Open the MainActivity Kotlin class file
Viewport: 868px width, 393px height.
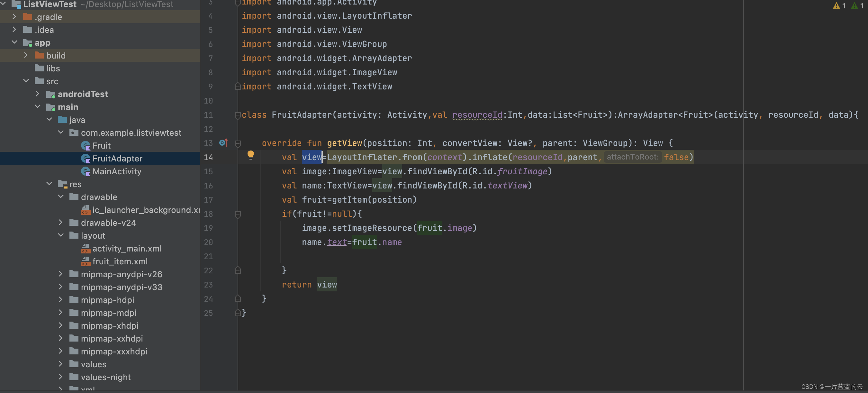[117, 171]
